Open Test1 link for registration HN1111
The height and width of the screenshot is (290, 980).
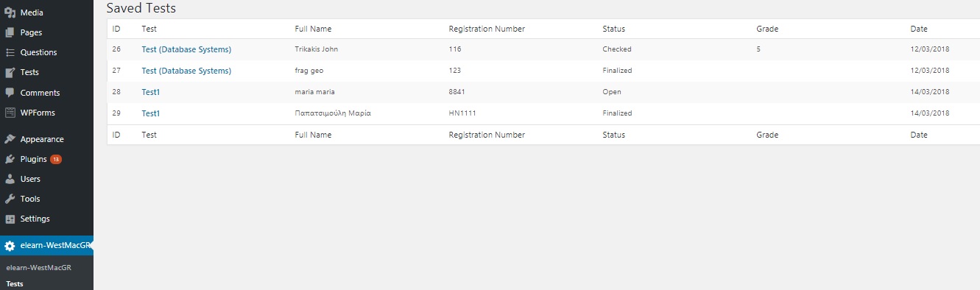click(x=151, y=113)
